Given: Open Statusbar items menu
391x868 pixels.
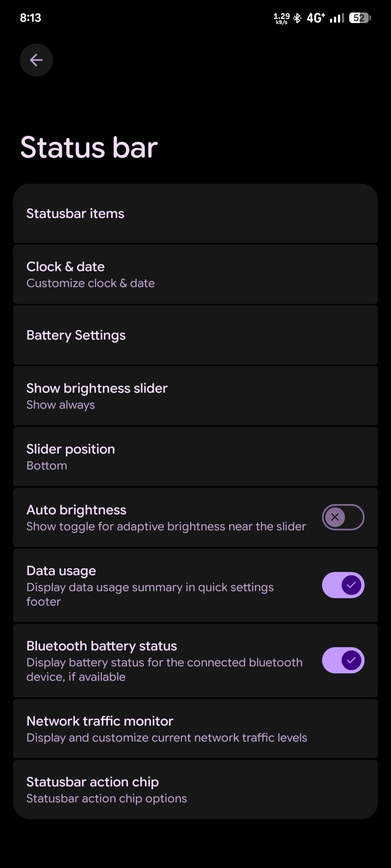Looking at the screenshot, I should click(x=195, y=214).
